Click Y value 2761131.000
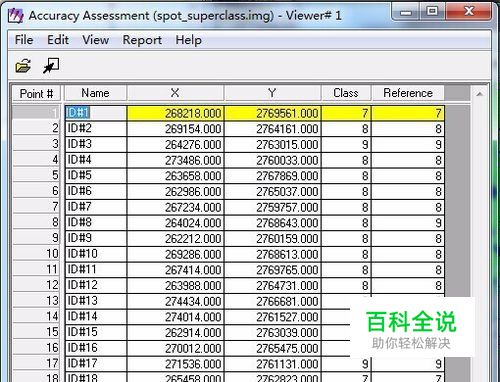The image size is (500, 382). click(x=273, y=364)
